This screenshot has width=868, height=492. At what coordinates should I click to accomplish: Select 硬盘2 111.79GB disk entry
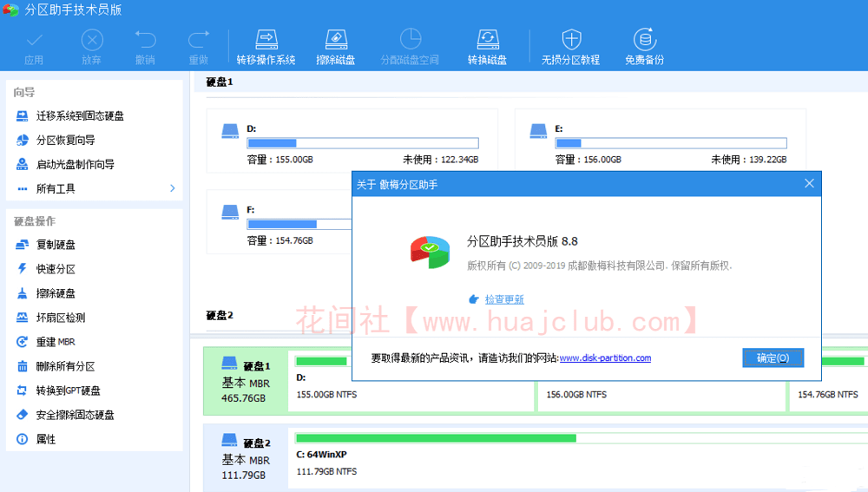(x=246, y=458)
